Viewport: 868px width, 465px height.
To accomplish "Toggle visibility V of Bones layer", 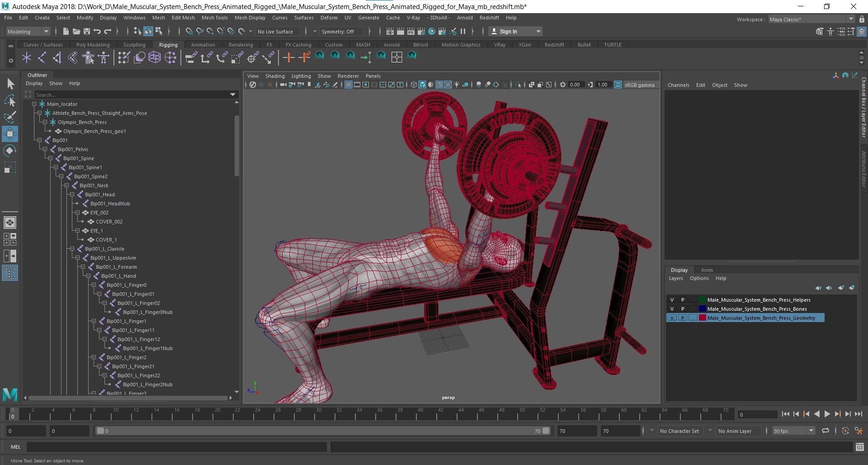I will pos(672,309).
